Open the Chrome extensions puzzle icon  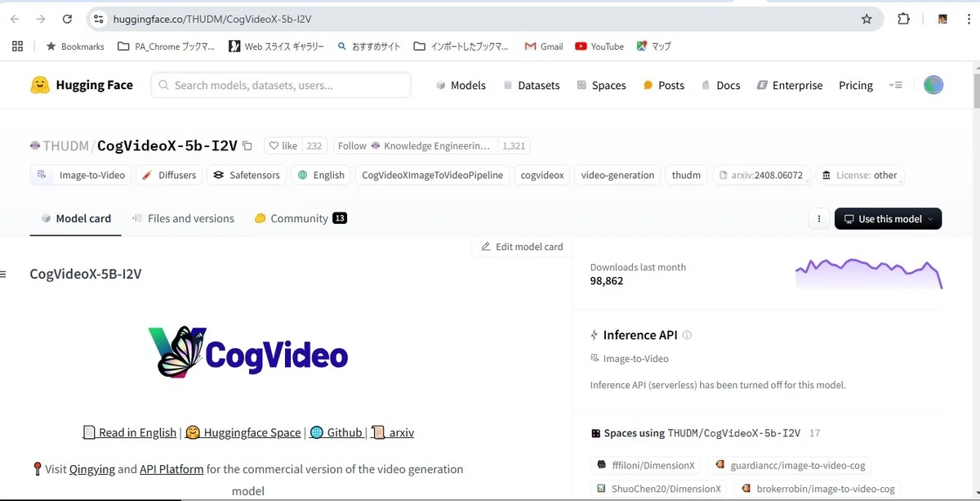click(903, 19)
